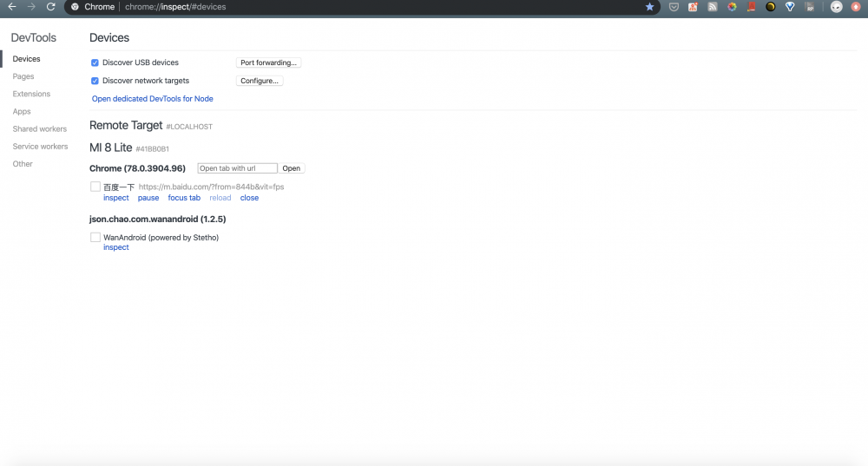Image resolution: width=868 pixels, height=466 pixels.
Task: Click Chrome site info icon in address bar
Action: tap(75, 7)
